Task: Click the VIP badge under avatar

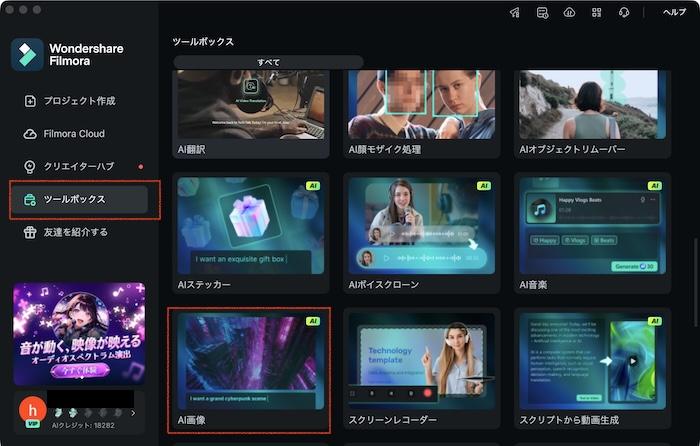Action: point(33,424)
